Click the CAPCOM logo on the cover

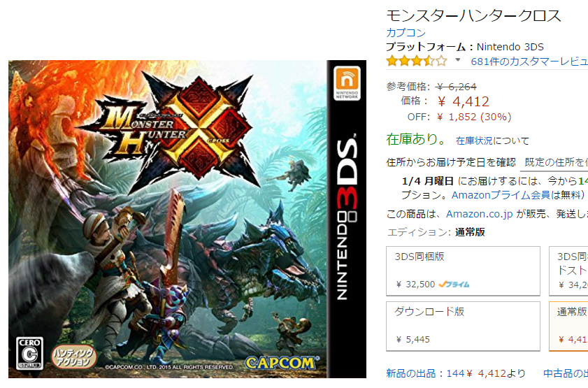click(282, 363)
